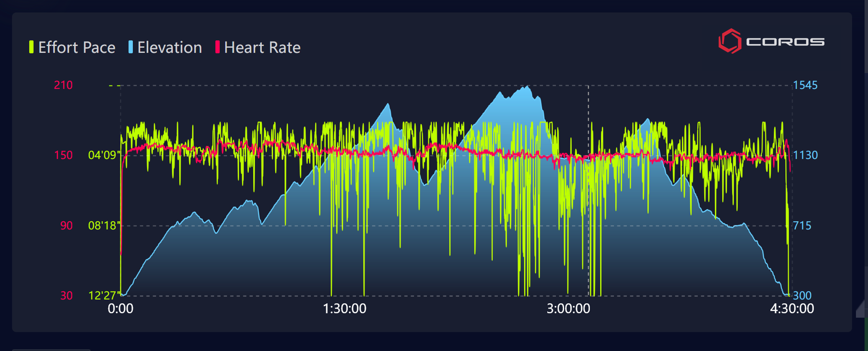Hide the Elevation series via legend label

tap(169, 48)
